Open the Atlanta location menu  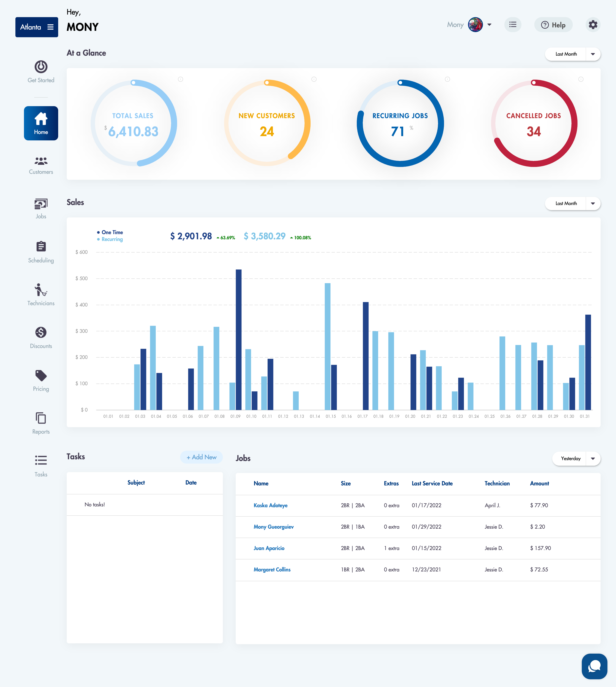tap(37, 27)
